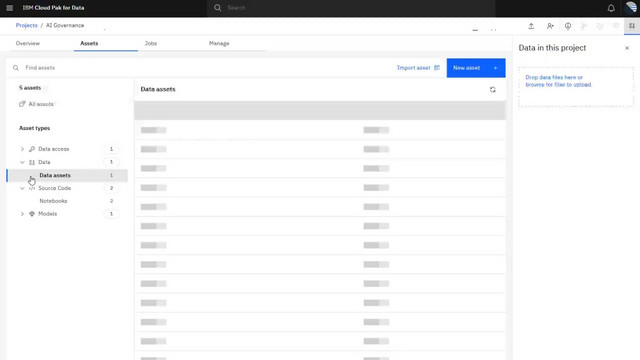The width and height of the screenshot is (640, 360).
Task: Open the hamburger navigation menu
Action: click(x=9, y=8)
